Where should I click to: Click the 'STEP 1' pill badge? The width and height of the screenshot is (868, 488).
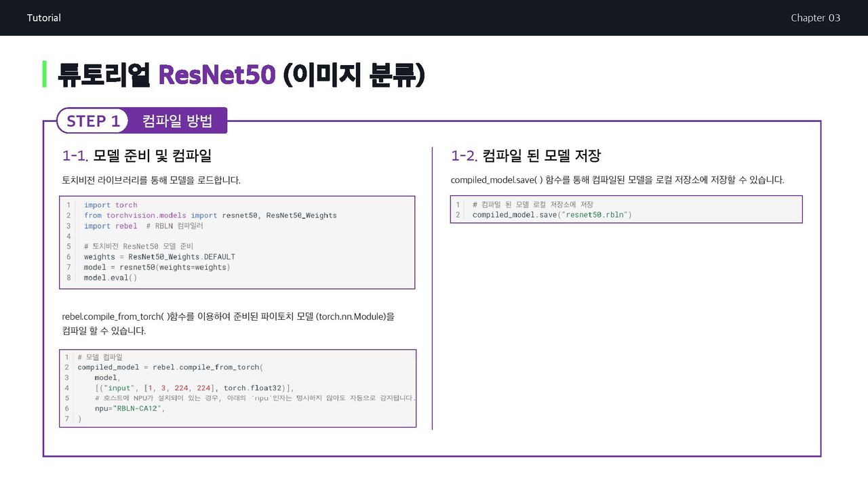(x=93, y=121)
